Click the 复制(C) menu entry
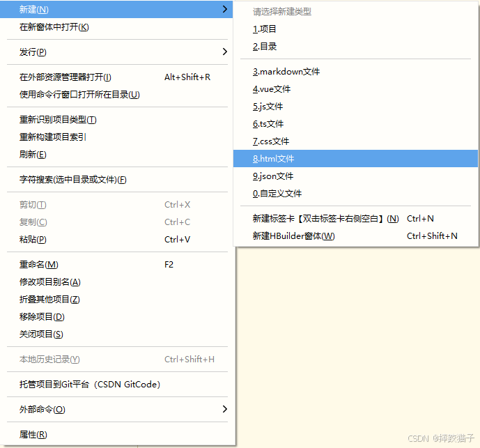 [118, 222]
